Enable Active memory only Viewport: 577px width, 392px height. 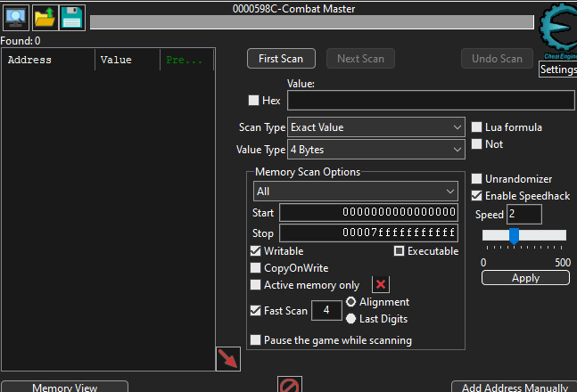pyautogui.click(x=255, y=284)
